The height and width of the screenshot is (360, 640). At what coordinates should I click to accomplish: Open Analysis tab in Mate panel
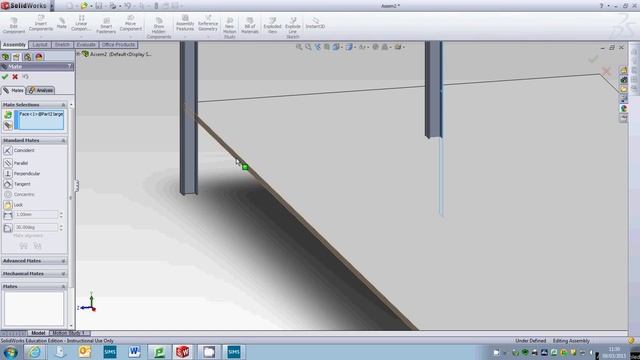click(40, 90)
